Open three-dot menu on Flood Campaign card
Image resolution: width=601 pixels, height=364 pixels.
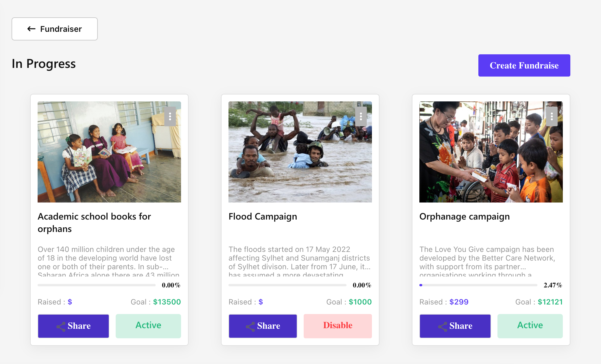pyautogui.click(x=361, y=116)
